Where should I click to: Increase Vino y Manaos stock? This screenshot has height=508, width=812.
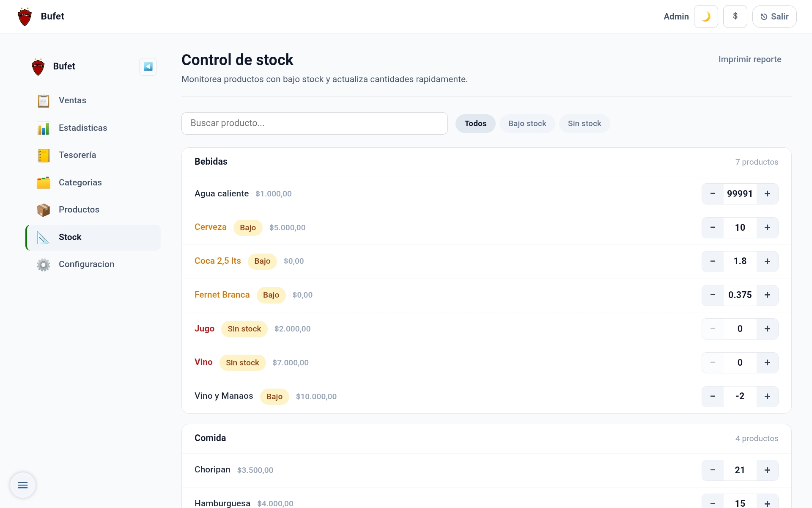point(767,396)
